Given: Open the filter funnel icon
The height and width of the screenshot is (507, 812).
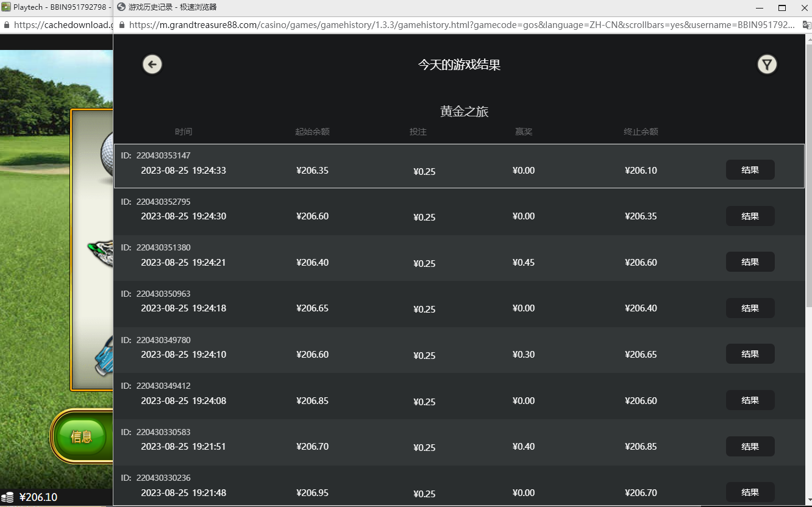Looking at the screenshot, I should coord(767,64).
